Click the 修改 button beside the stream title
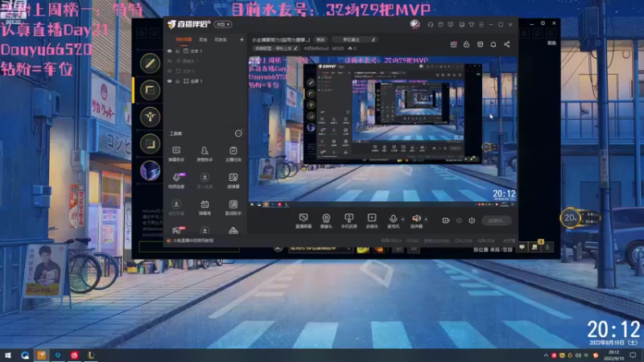Viewport: 644px width, 362px height. (320, 39)
